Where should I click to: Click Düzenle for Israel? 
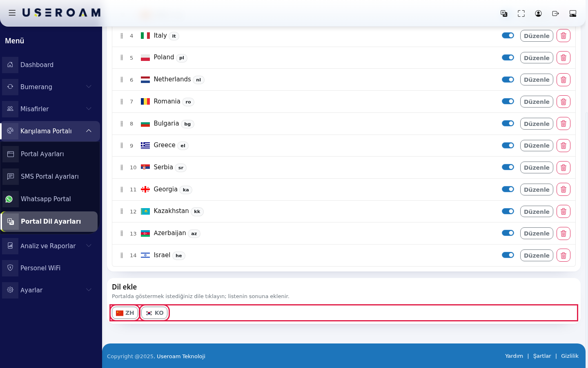537,256
